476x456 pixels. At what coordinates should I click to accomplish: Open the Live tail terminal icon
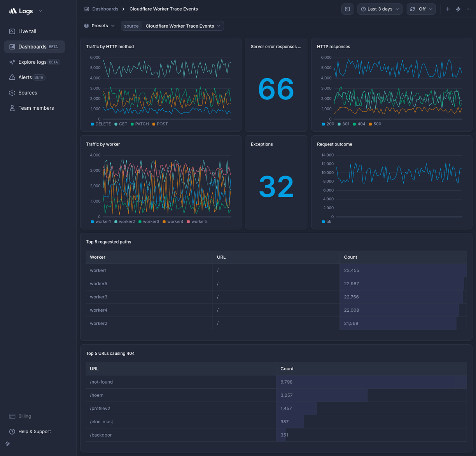click(x=12, y=31)
